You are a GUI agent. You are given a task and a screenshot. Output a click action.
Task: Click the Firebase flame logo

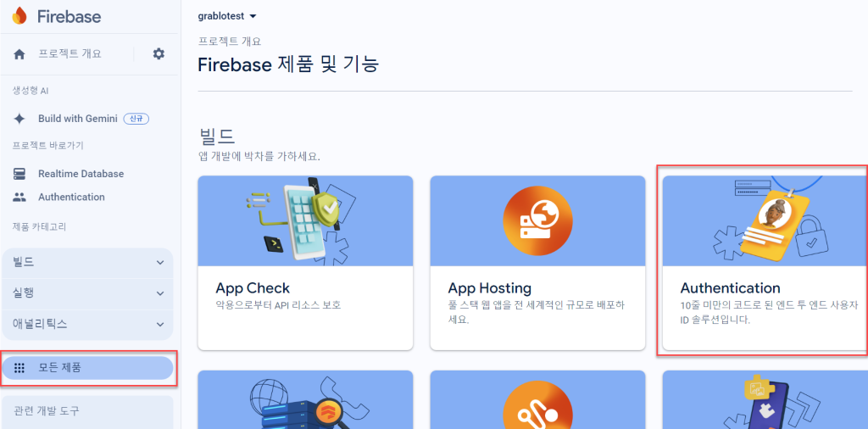point(19,16)
